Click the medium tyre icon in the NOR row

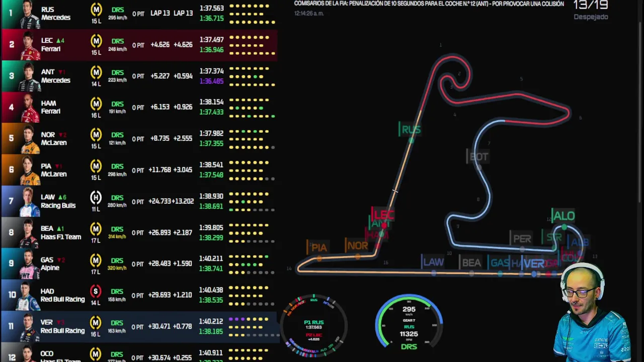point(96,135)
